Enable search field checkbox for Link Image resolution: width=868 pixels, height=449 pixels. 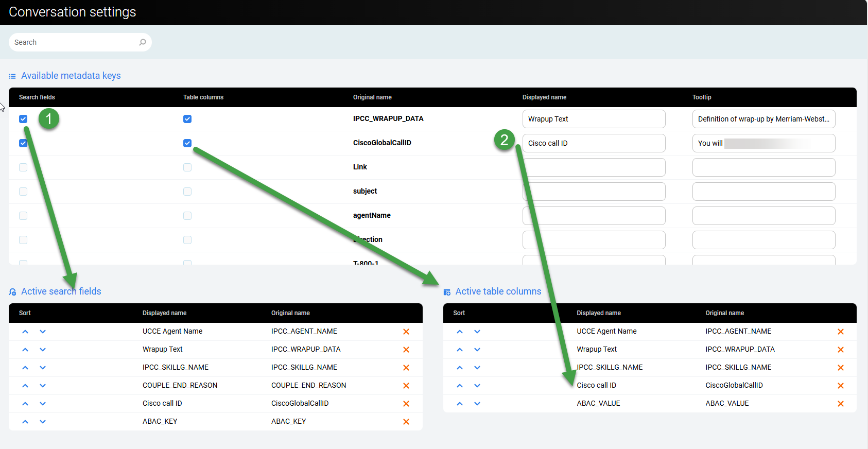point(23,167)
